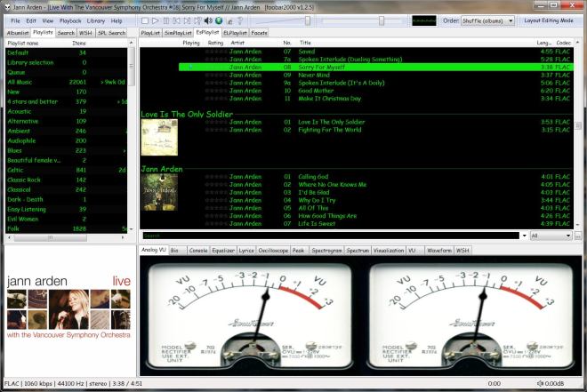Open the Library menu

pyautogui.click(x=96, y=20)
